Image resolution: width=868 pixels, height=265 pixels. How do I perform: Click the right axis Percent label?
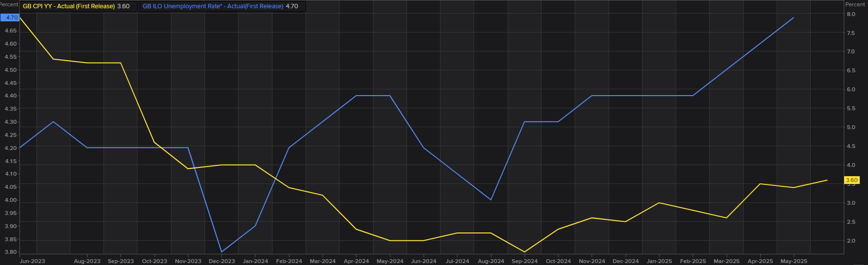[x=855, y=4]
